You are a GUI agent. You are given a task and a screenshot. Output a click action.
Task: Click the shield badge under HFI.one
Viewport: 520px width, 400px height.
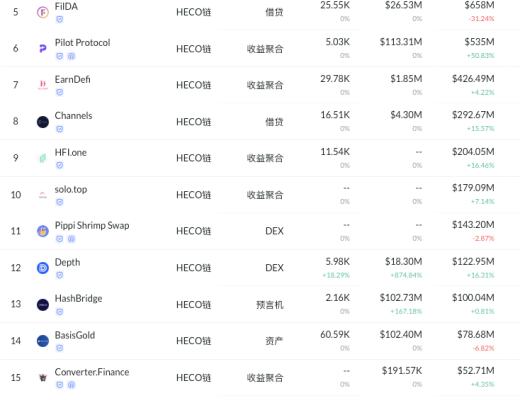point(60,165)
